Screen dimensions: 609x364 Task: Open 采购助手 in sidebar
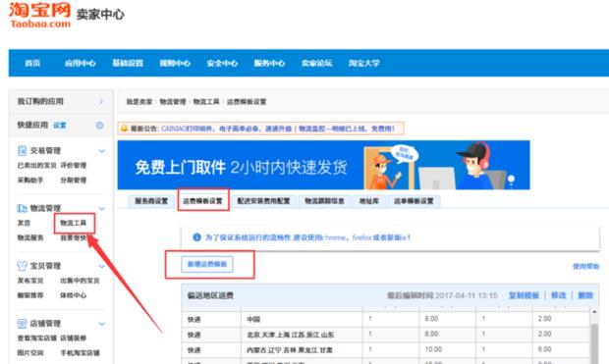tap(30, 181)
